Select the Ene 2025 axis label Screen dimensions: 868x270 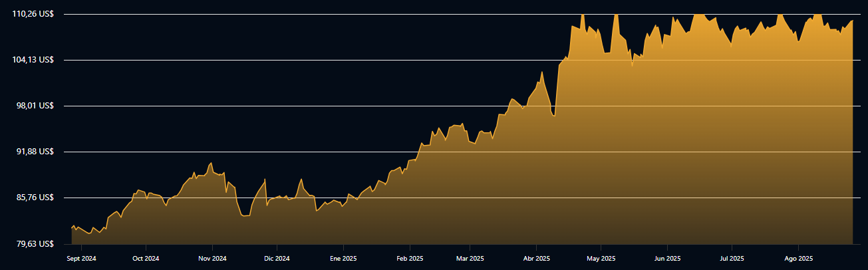(343, 258)
